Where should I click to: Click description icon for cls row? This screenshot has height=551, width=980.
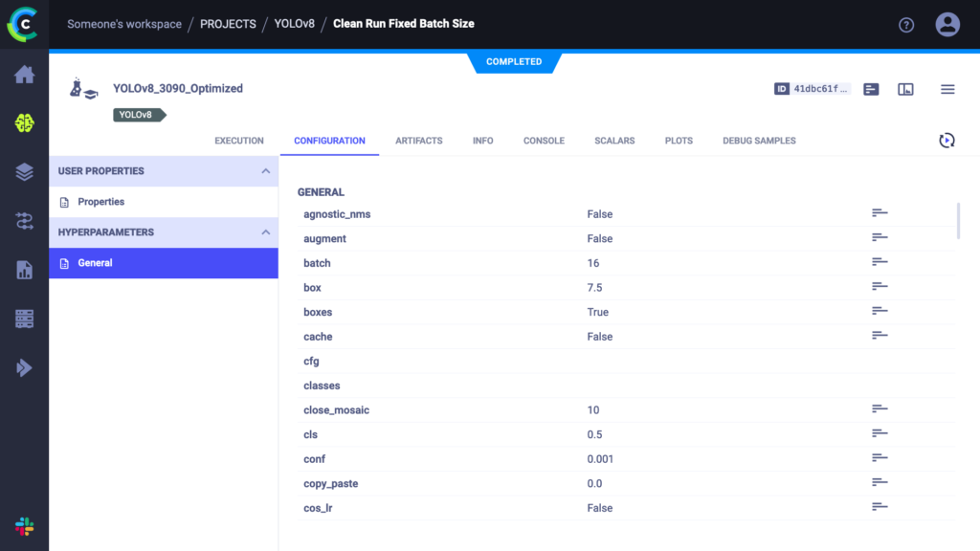(x=880, y=433)
